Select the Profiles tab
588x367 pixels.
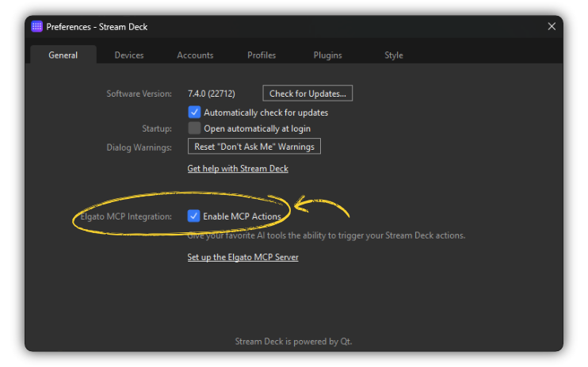[262, 55]
